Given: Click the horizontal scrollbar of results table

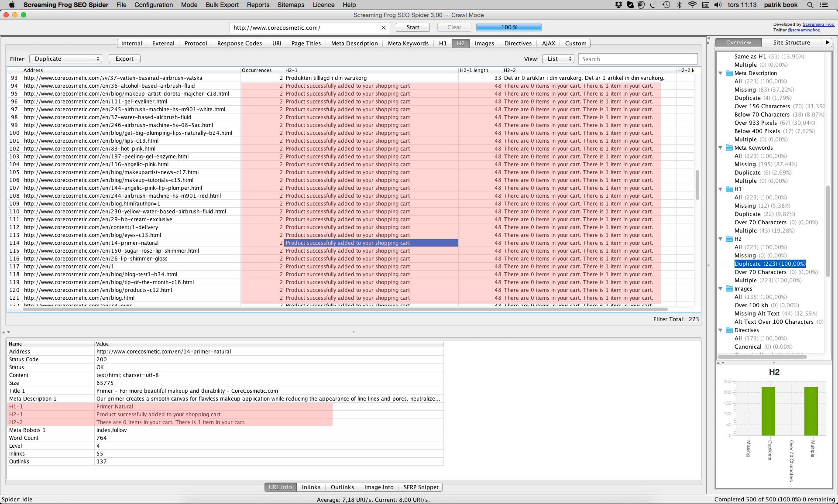Looking at the screenshot, I should (x=345, y=309).
